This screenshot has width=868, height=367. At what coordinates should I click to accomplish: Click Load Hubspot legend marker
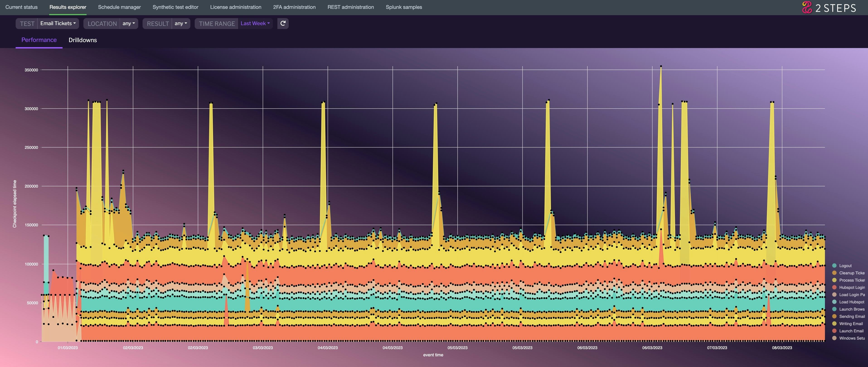tap(834, 302)
